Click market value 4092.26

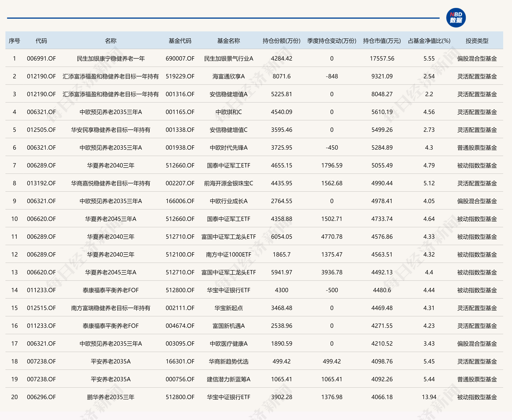pyautogui.click(x=382, y=379)
